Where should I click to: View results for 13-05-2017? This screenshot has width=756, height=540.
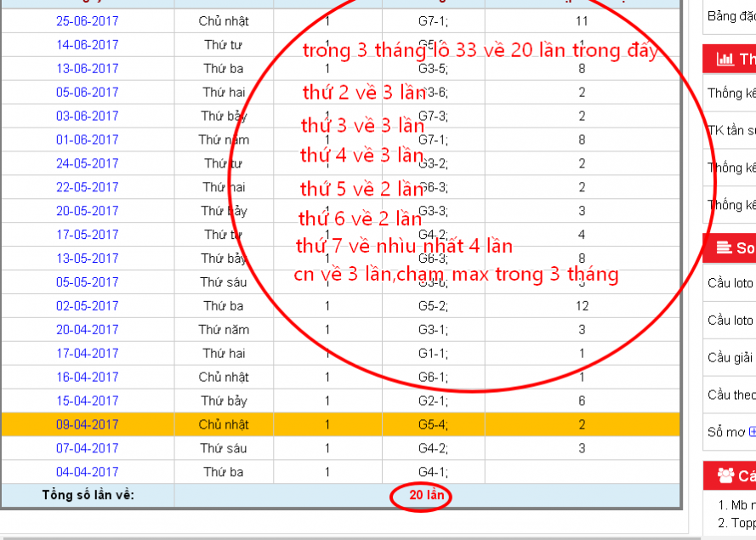(88, 259)
